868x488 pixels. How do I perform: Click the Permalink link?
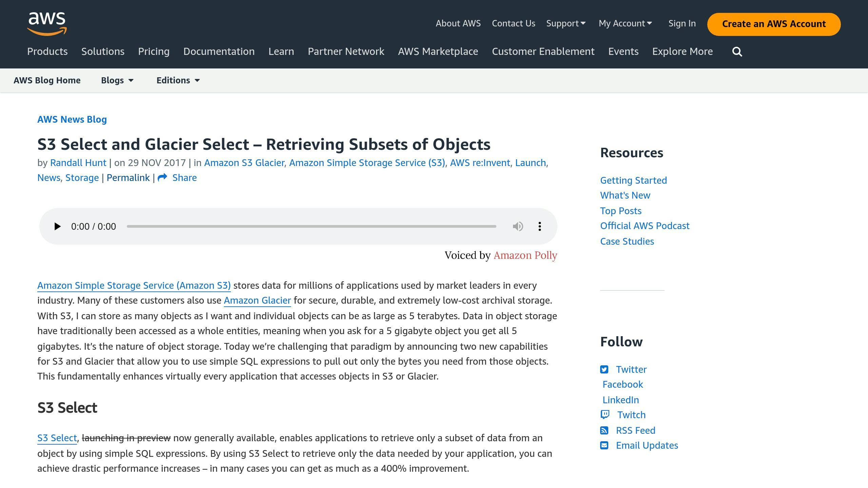pyautogui.click(x=128, y=178)
